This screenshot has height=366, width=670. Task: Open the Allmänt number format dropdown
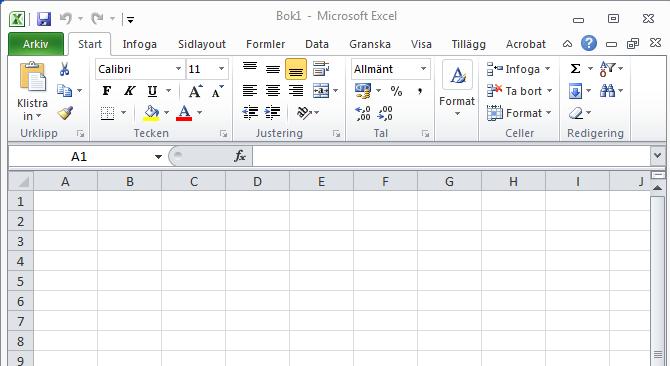click(x=423, y=69)
